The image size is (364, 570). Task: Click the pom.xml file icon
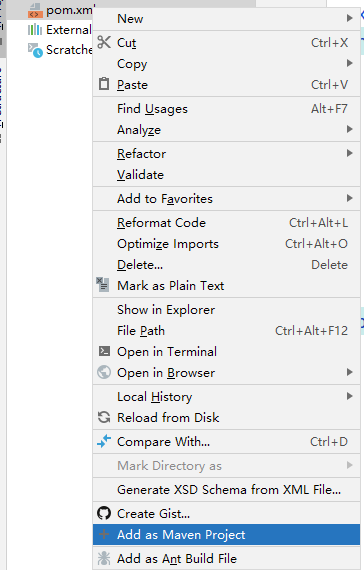click(35, 11)
